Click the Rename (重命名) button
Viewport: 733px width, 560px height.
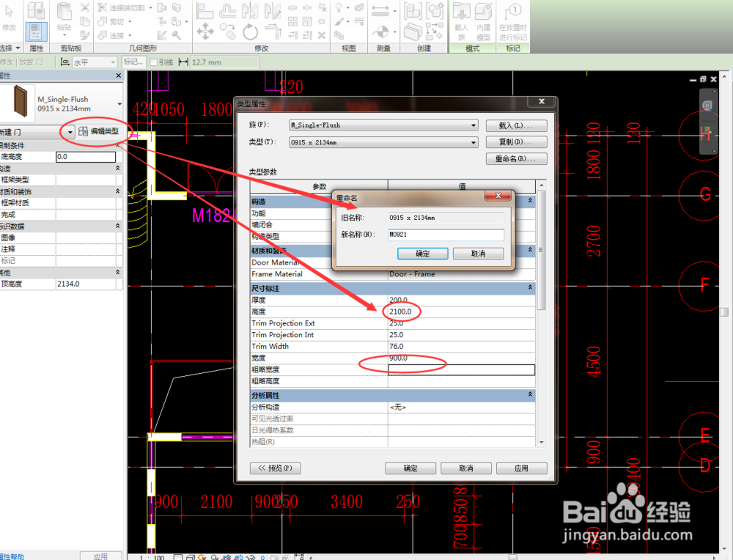[x=516, y=158]
